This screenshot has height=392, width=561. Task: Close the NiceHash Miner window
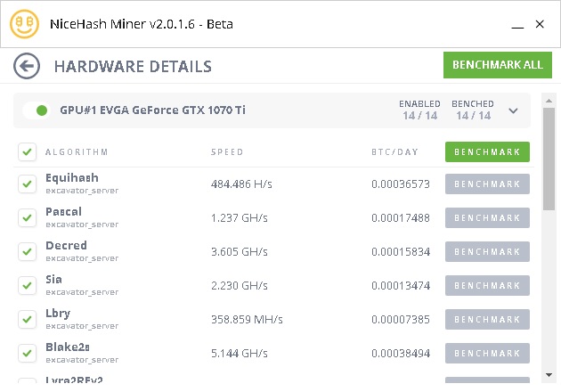pos(540,24)
